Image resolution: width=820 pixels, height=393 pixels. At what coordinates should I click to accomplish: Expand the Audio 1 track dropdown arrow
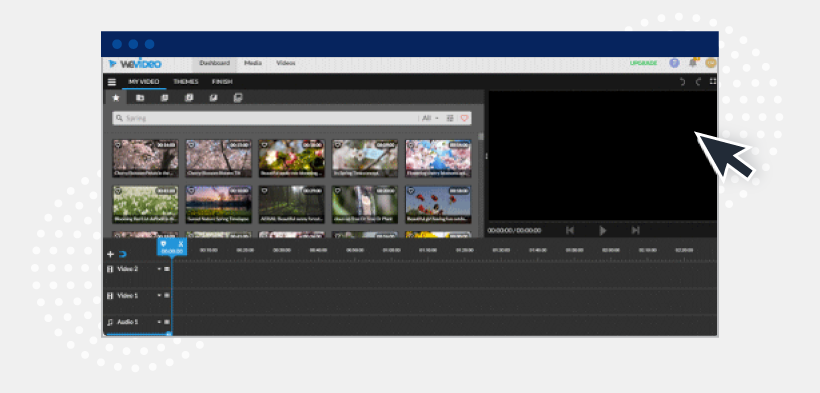(x=159, y=322)
